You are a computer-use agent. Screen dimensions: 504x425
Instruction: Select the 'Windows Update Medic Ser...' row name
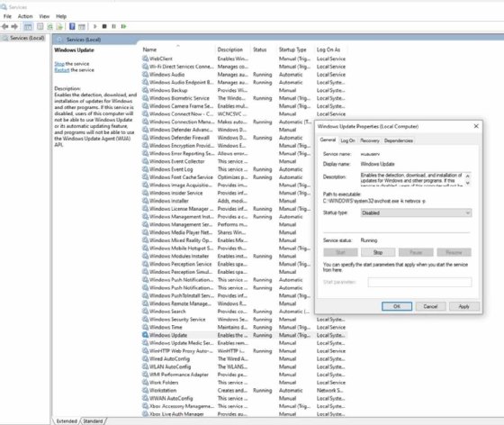[x=181, y=343]
